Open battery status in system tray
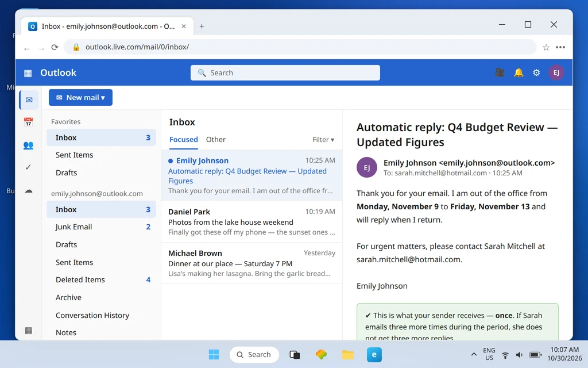Image resolution: width=588 pixels, height=368 pixels. (535, 355)
